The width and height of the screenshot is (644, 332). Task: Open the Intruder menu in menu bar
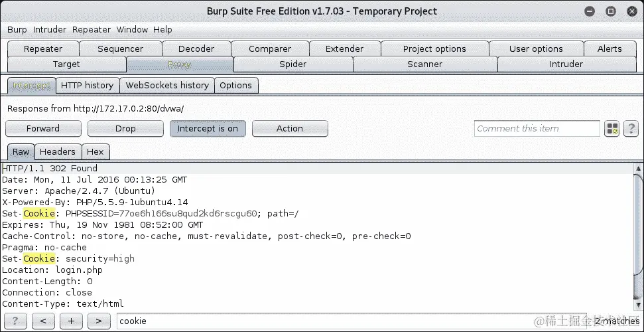coord(49,30)
